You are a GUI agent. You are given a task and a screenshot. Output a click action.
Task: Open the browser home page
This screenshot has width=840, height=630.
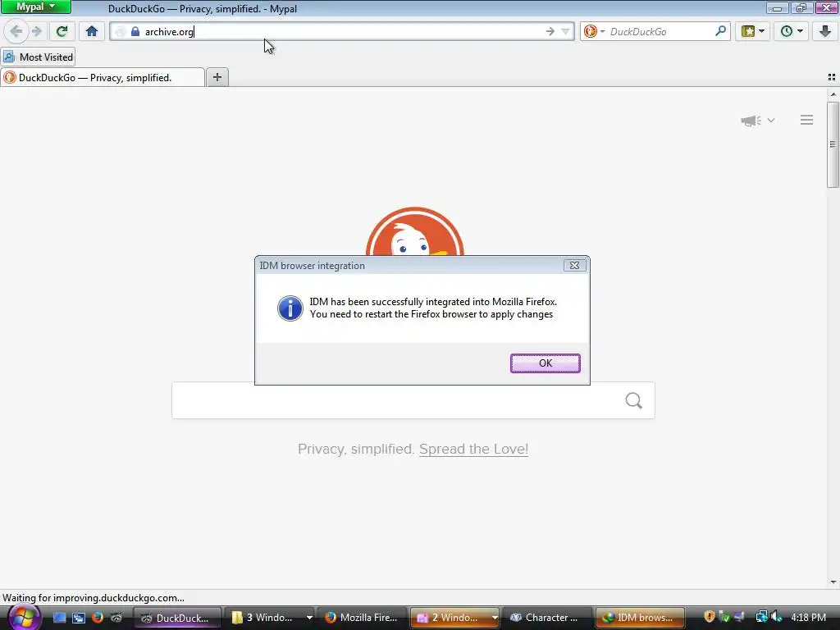pyautogui.click(x=92, y=31)
